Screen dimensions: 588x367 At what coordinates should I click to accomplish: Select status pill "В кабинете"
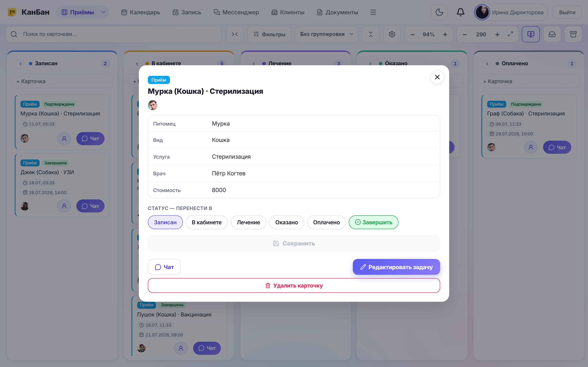coord(207,222)
